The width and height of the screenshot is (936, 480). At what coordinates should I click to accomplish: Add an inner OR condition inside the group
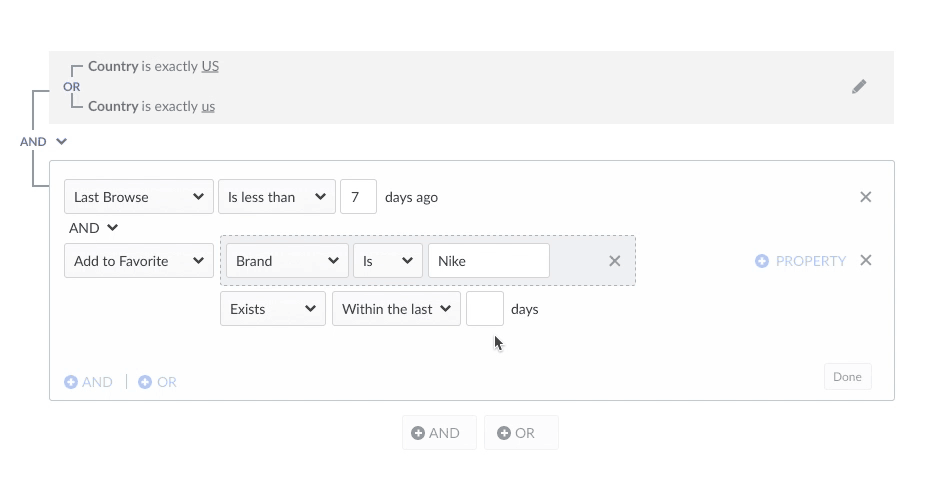[157, 382]
